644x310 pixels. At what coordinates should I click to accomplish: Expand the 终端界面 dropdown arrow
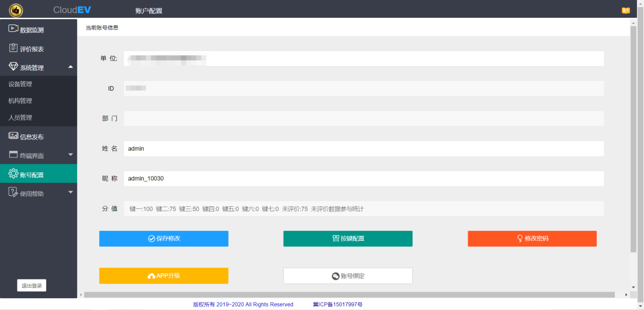(x=71, y=154)
